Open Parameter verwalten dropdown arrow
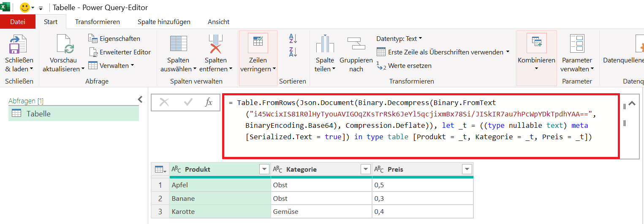This screenshot has width=644, height=224. 592,69
